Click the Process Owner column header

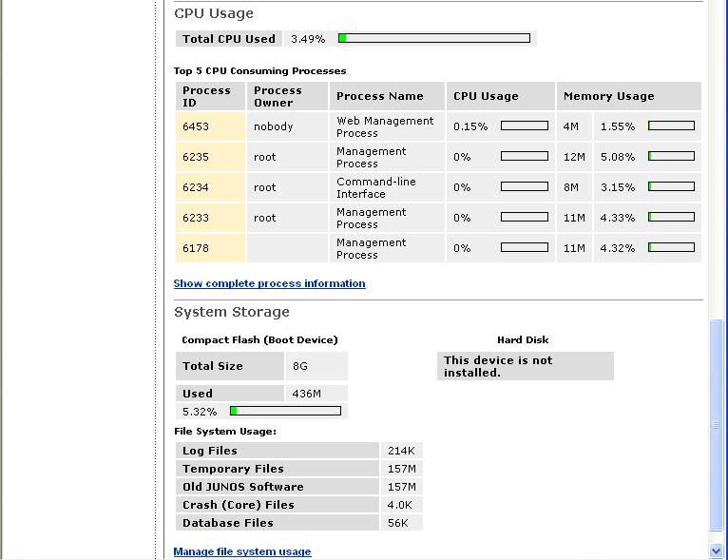278,96
